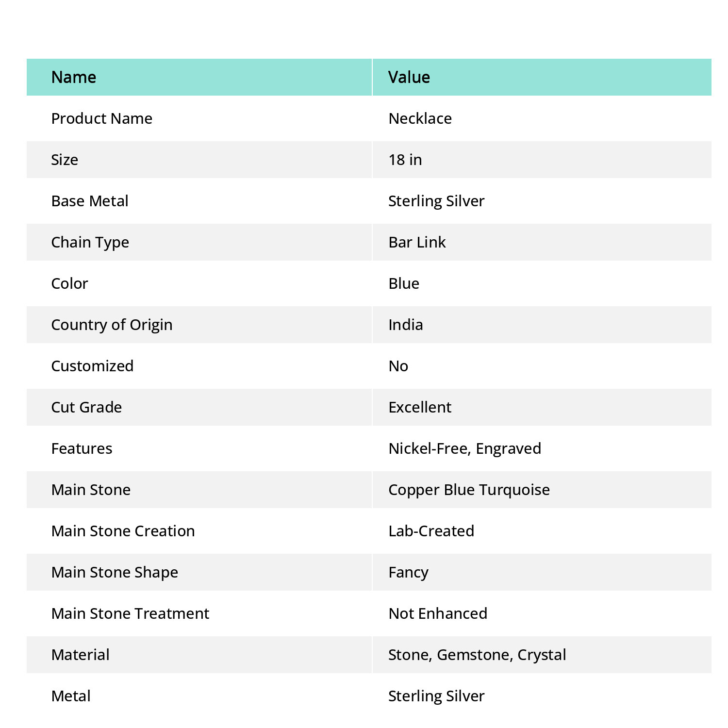The height and width of the screenshot is (728, 728).
Task: Select the Excellent cut grade value
Action: (x=420, y=407)
